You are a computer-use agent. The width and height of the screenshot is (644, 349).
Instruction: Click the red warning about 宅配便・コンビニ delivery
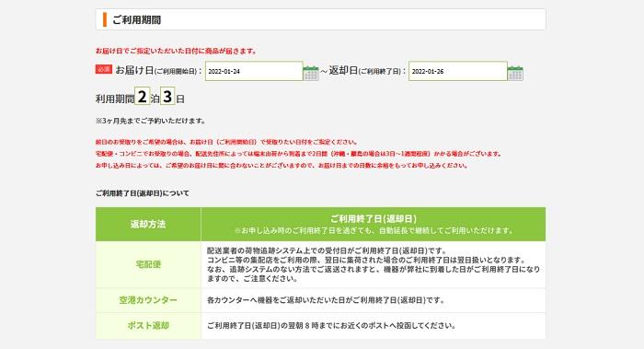tap(299, 154)
